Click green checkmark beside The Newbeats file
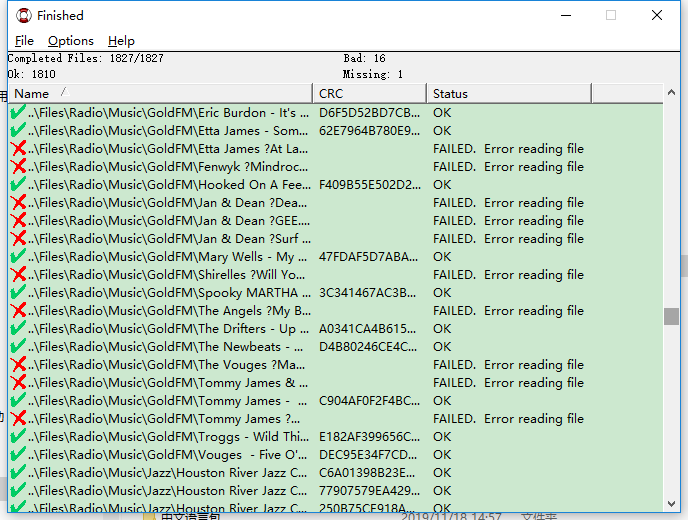 point(18,347)
